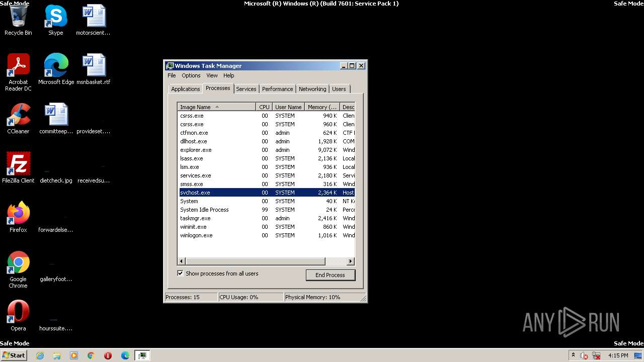Click scroll-right arrow on process list
This screenshot has height=362, width=644.
tap(351, 261)
